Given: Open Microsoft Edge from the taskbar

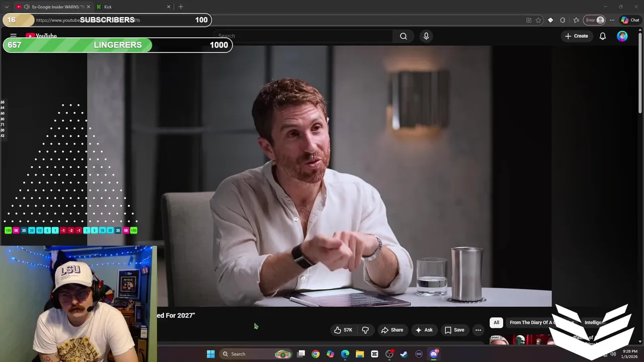Looking at the screenshot, I should tap(345, 354).
